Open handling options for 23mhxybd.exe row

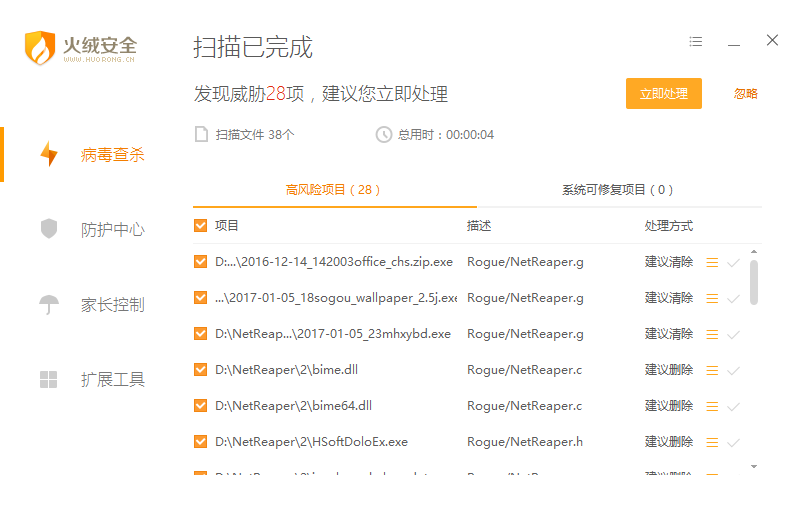712,334
